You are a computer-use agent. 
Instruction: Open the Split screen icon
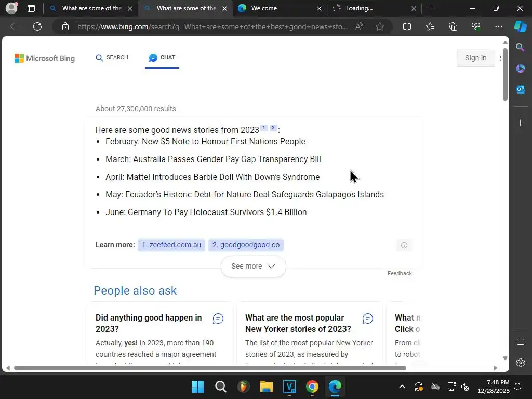[407, 26]
